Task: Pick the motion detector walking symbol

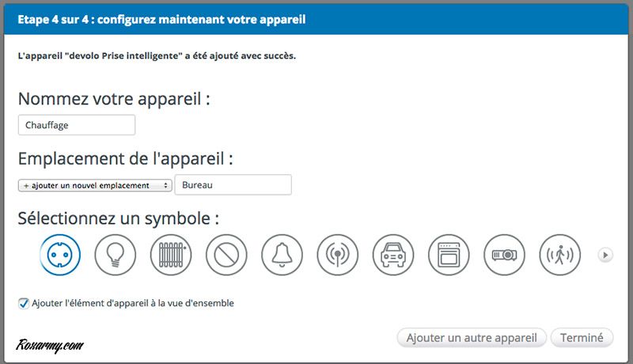Action: pyautogui.click(x=559, y=255)
